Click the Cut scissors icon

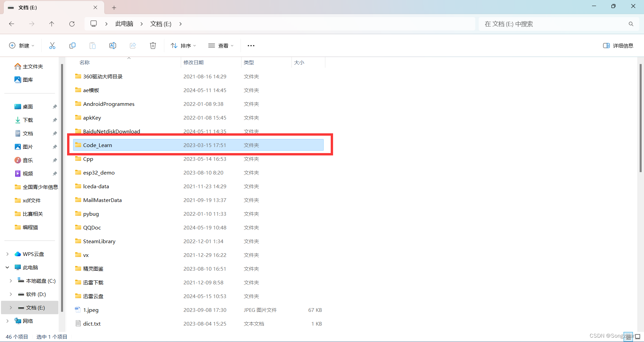52,46
